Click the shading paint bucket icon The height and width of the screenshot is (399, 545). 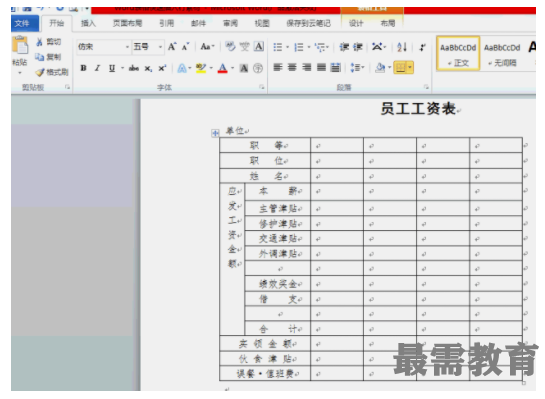(380, 67)
